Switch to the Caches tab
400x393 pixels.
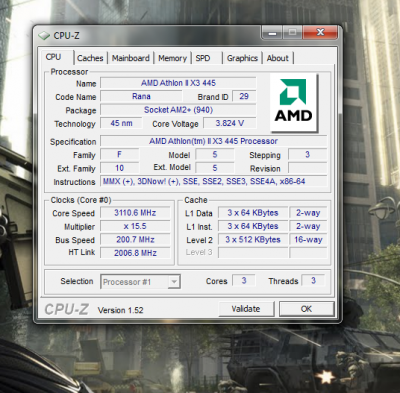click(x=90, y=58)
